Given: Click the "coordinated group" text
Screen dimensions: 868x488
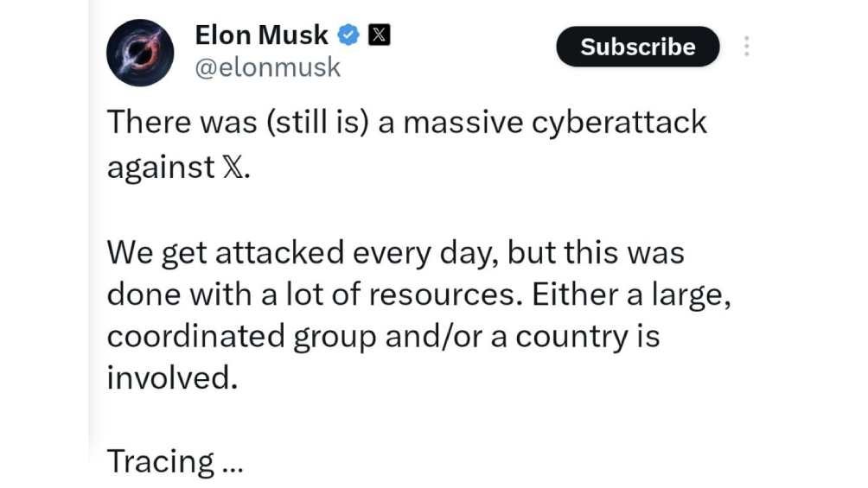Looking at the screenshot, I should [x=241, y=336].
